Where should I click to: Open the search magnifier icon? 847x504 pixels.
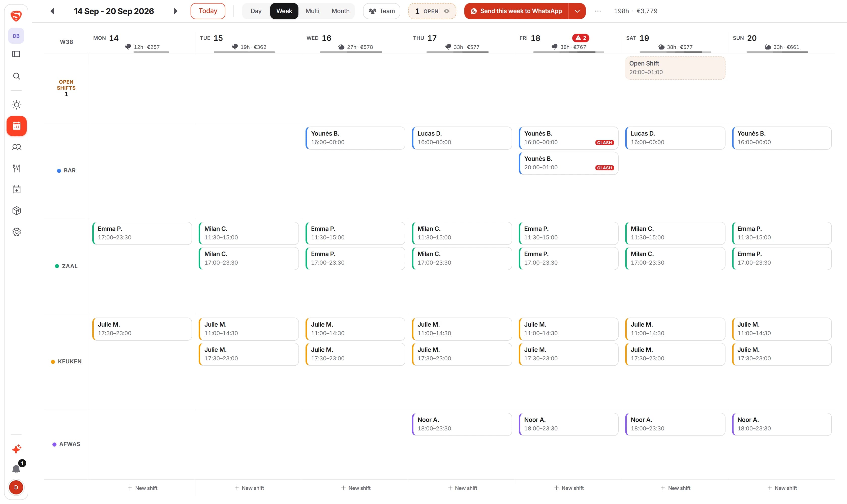tap(16, 76)
